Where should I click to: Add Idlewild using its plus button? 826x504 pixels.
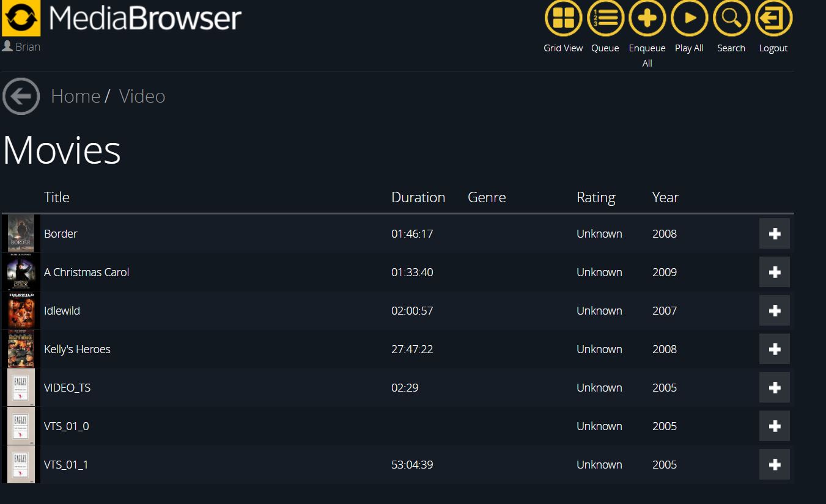point(774,310)
